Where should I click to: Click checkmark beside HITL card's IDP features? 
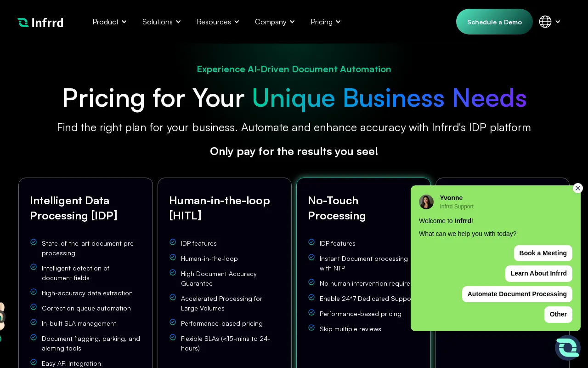coord(173,242)
